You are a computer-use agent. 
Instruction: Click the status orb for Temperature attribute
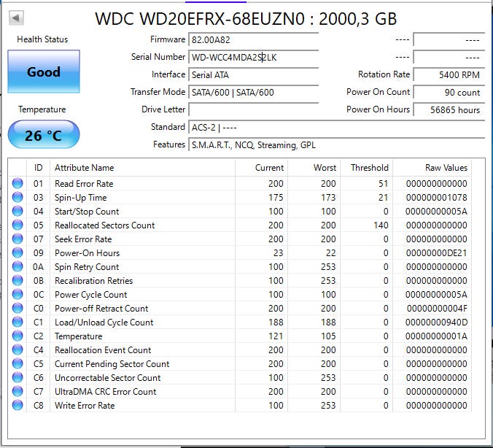pos(18,336)
